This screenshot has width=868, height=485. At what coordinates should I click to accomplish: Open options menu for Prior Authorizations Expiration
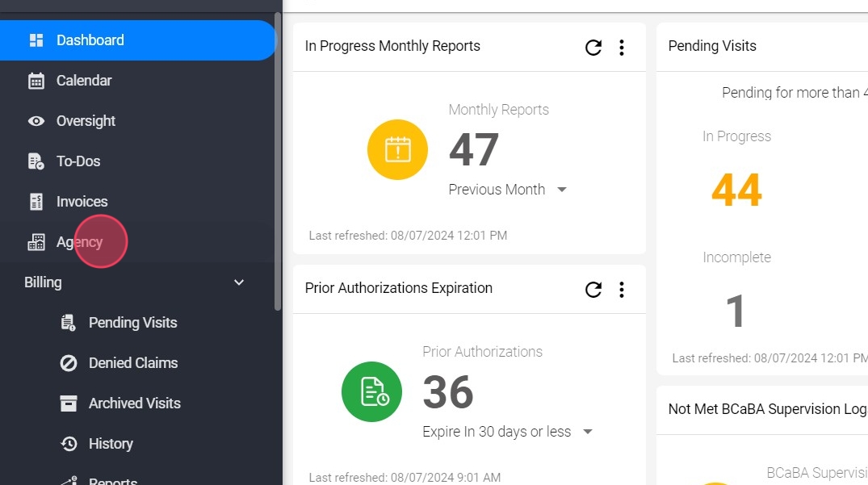click(x=622, y=290)
